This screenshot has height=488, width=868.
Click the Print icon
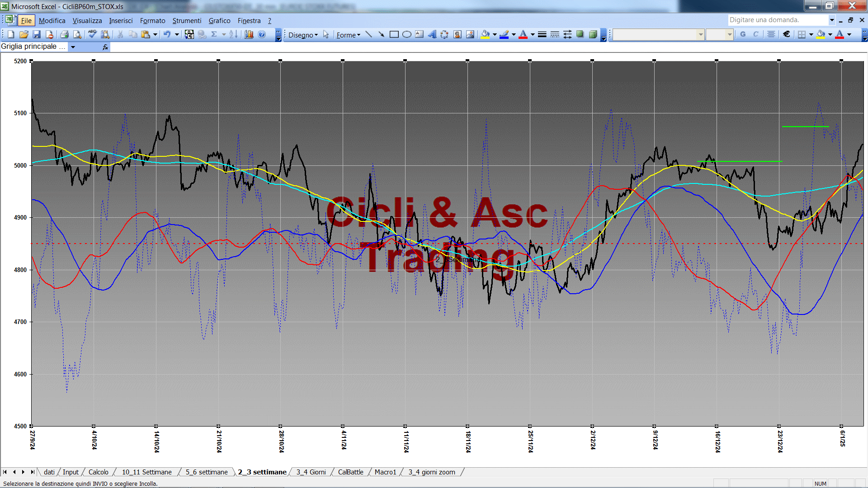coord(64,34)
